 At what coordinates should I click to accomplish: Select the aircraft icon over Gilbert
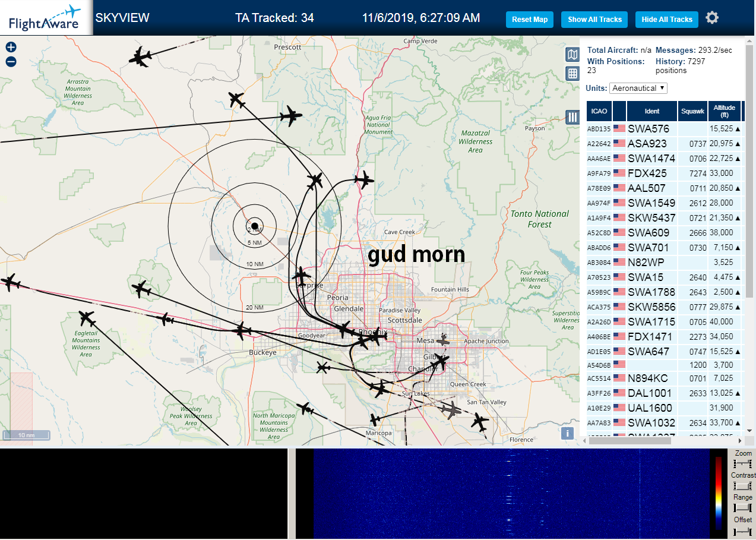click(x=440, y=361)
